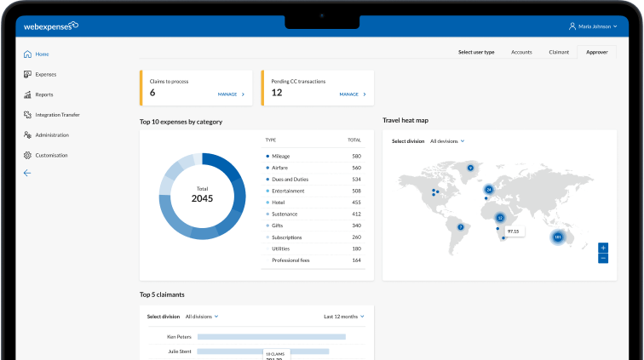The image size is (644, 360).
Task: Open Customisation menu item
Action: (51, 155)
